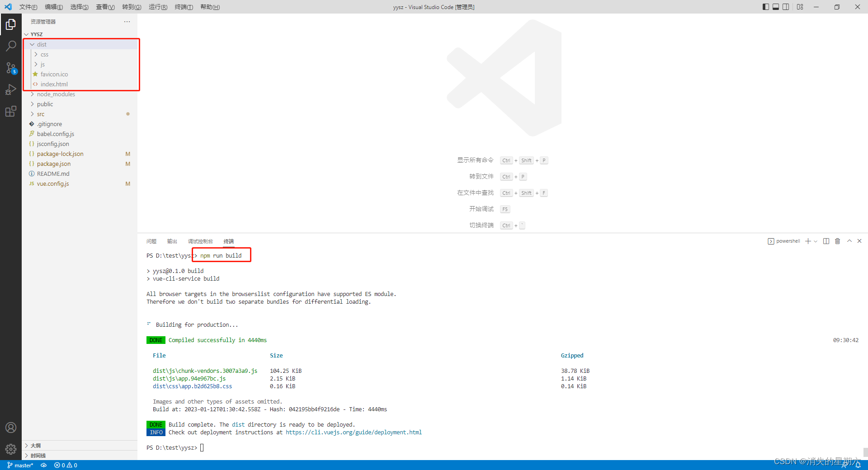Open Source Control view with badge
868x470 pixels.
[x=11, y=68]
